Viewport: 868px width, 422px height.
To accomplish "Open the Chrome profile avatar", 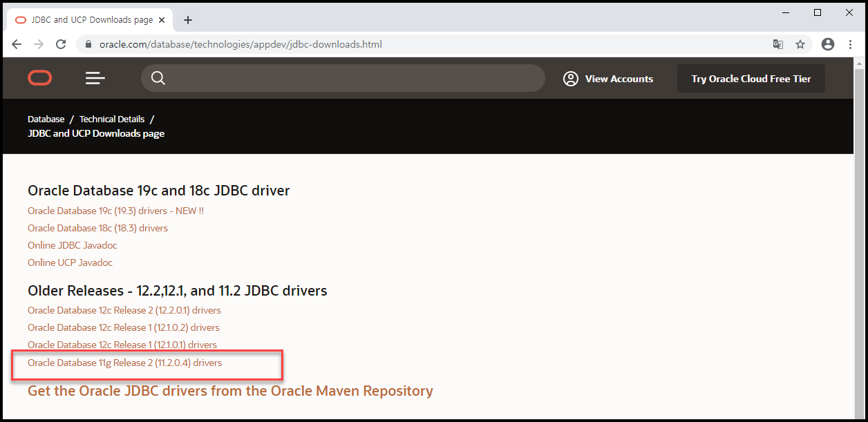I will 828,44.
